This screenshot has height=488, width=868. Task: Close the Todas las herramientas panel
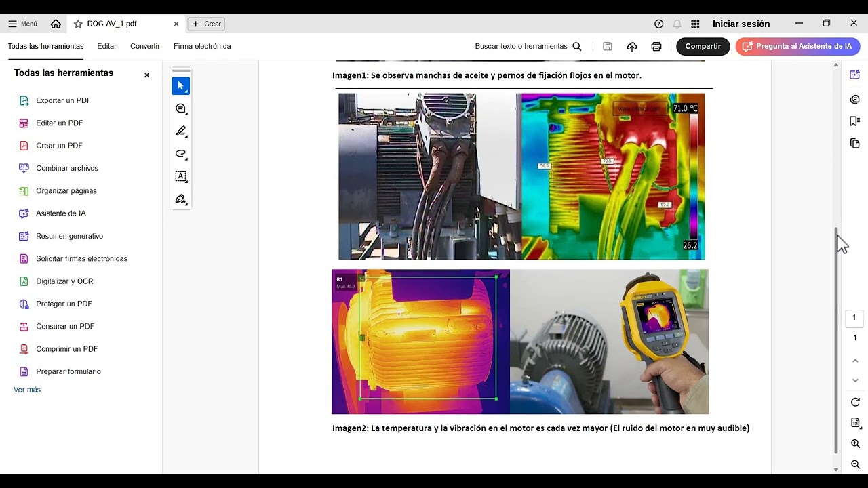146,75
